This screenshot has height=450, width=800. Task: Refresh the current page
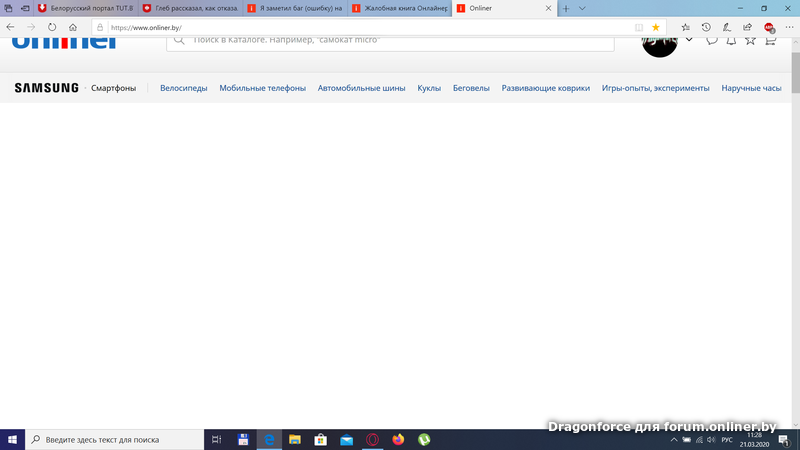52,27
